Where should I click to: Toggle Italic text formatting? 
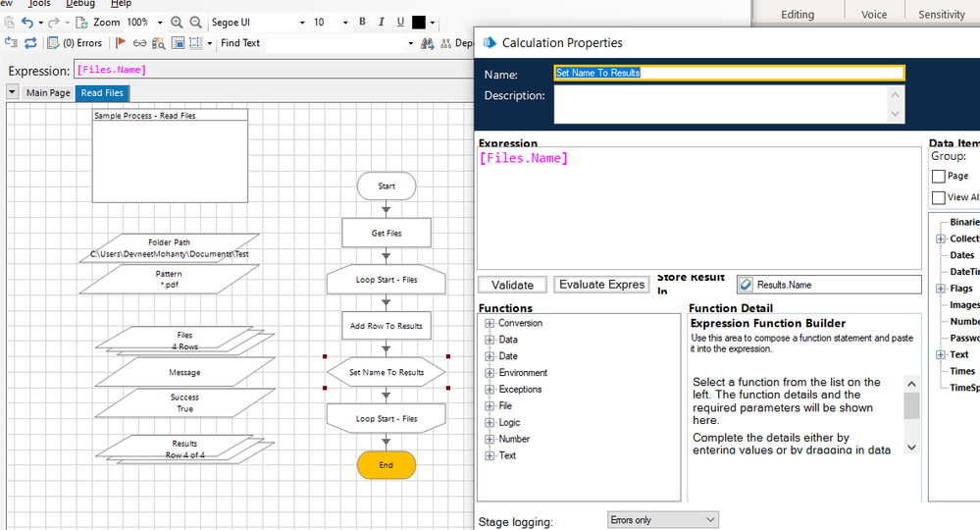381,22
